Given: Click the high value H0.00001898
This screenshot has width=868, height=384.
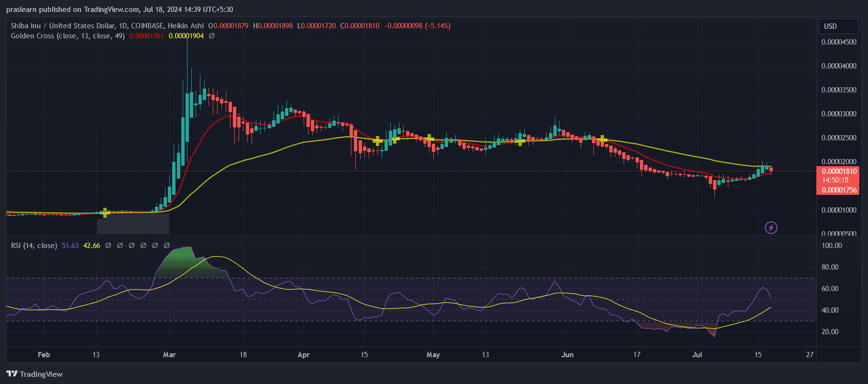Looking at the screenshot, I should [x=273, y=26].
